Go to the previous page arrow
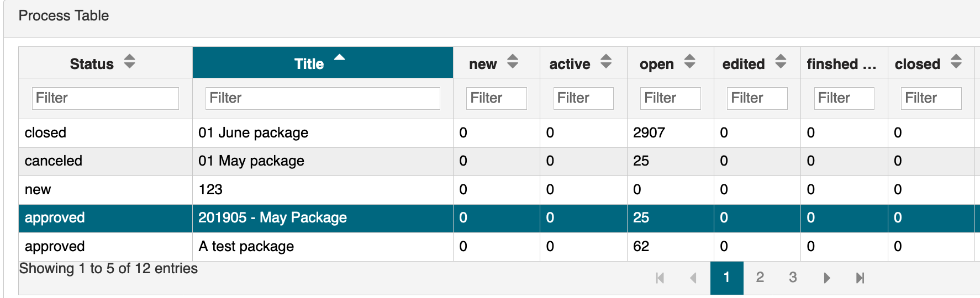The image size is (980, 298). click(x=693, y=278)
